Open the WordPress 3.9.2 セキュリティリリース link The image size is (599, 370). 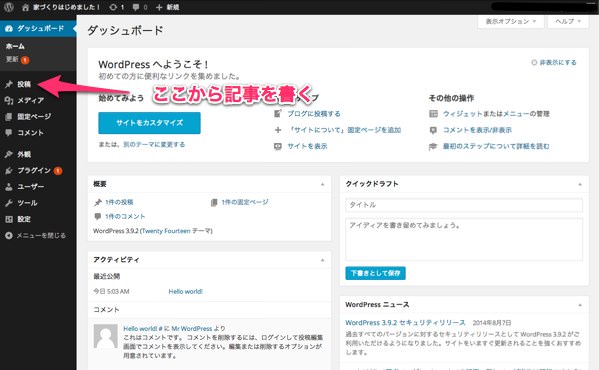pos(405,323)
